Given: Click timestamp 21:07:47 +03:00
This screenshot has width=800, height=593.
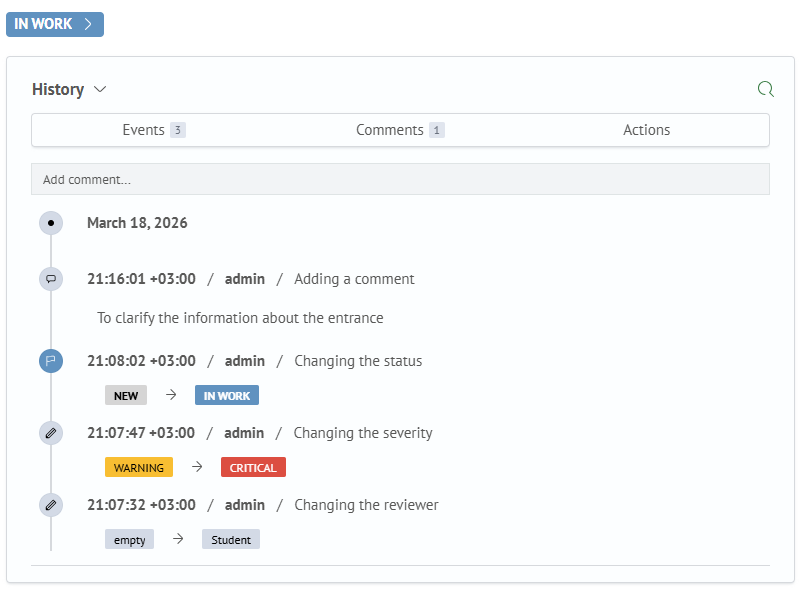Looking at the screenshot, I should pyautogui.click(x=141, y=433).
